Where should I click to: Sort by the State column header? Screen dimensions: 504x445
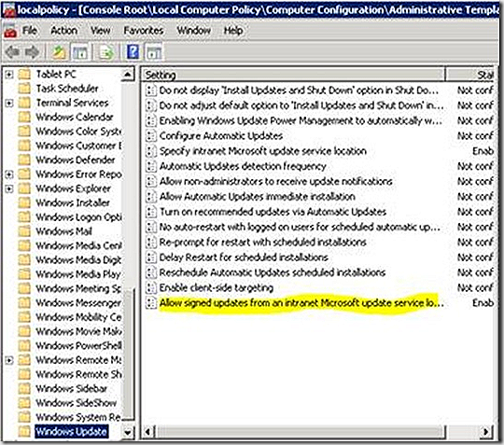(469, 75)
